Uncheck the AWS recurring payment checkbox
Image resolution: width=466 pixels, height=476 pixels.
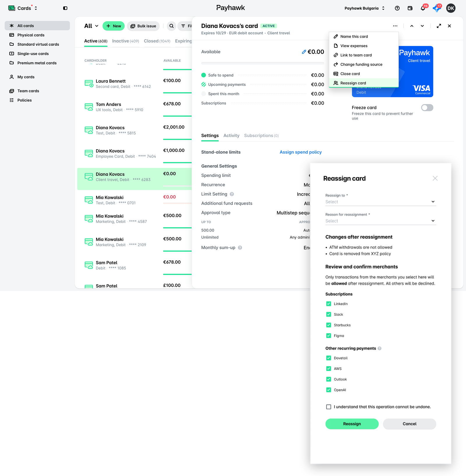coord(329,369)
